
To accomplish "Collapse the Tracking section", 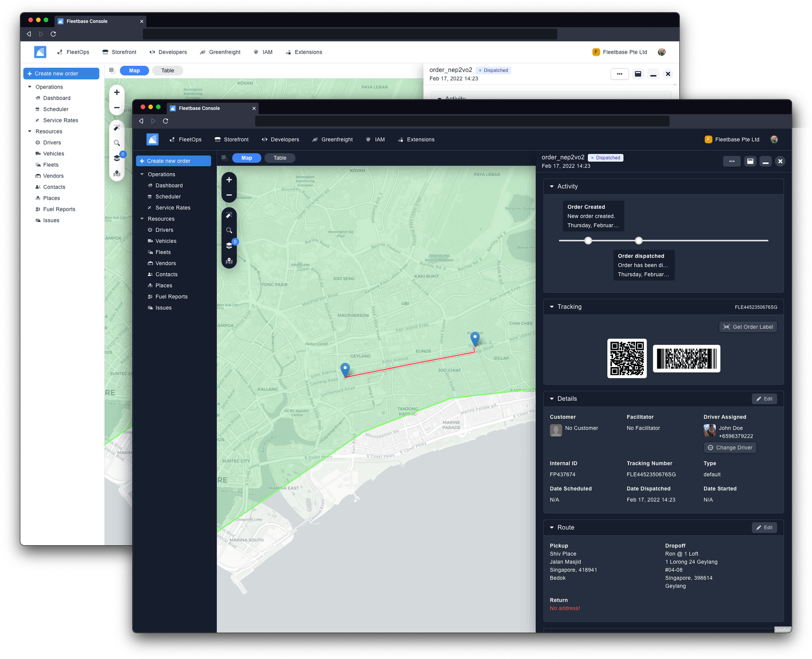I will [551, 307].
